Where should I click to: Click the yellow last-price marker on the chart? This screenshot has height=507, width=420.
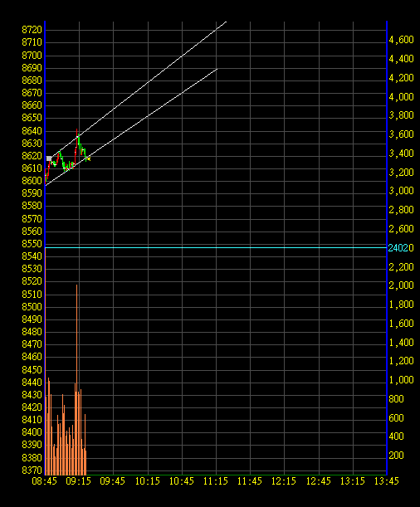89,158
